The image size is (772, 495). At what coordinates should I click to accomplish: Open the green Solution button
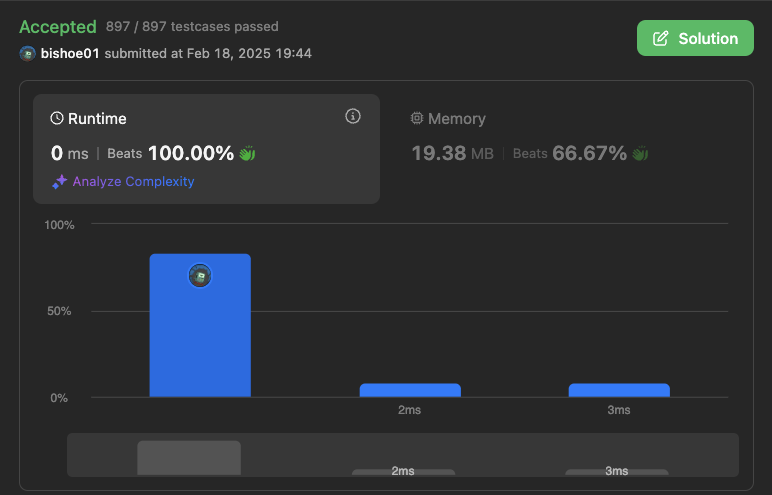click(x=695, y=38)
